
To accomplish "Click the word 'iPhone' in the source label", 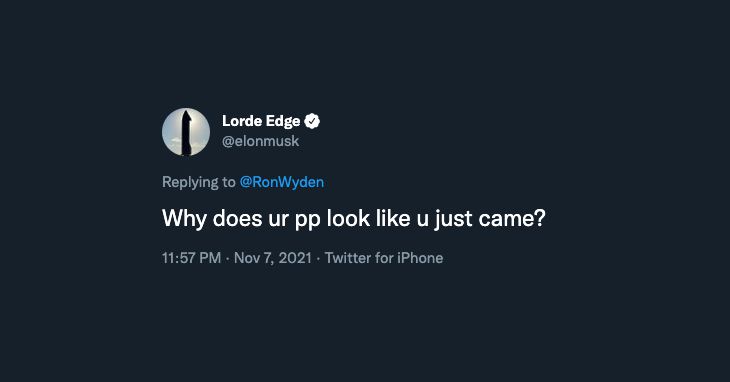I will coord(420,258).
